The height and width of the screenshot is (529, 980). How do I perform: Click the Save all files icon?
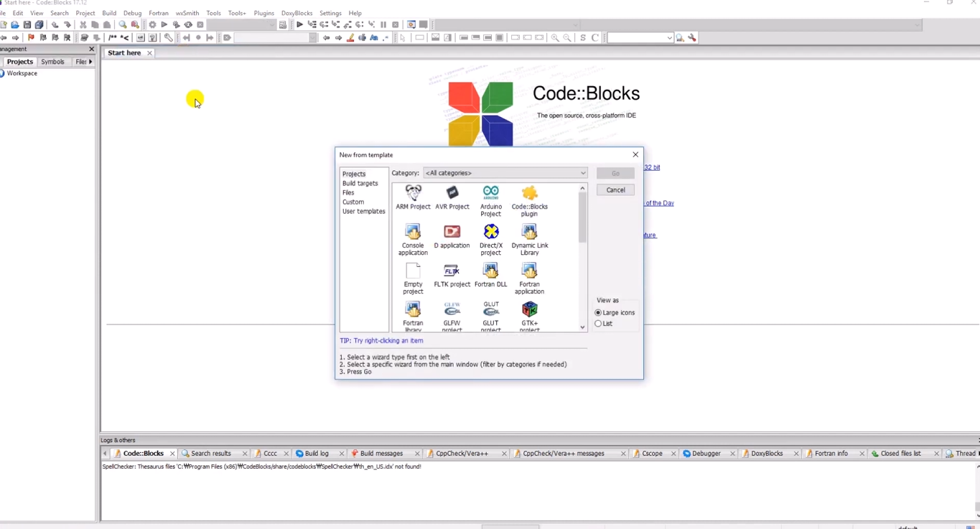(x=39, y=24)
